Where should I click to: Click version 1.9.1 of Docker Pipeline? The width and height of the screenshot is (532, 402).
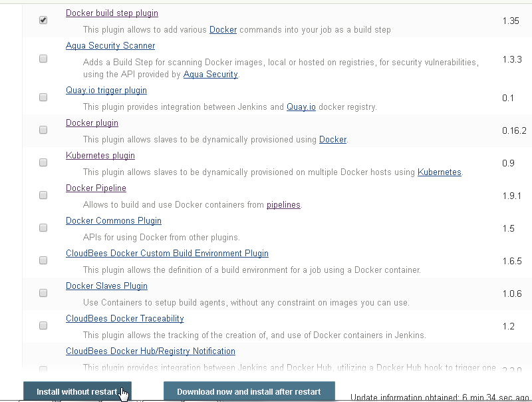click(x=511, y=196)
